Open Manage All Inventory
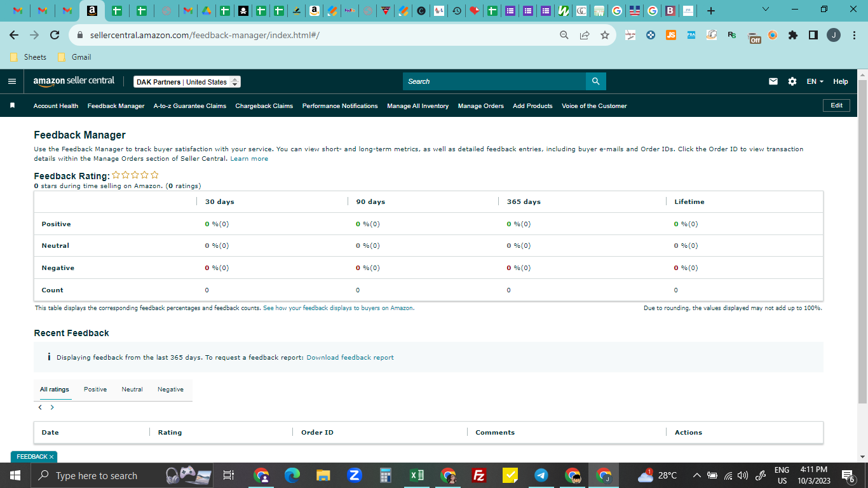The image size is (868, 488). 418,106
